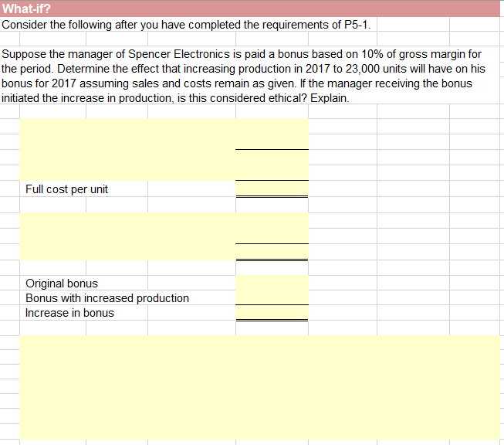Click the Original bonus answer cell
Image resolution: width=504 pixels, height=445 pixels.
coord(272,283)
